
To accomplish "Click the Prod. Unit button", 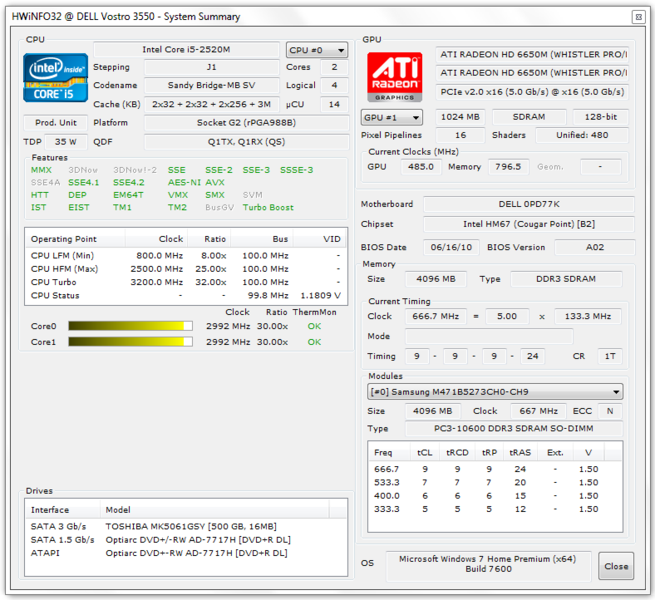I will pyautogui.click(x=56, y=123).
